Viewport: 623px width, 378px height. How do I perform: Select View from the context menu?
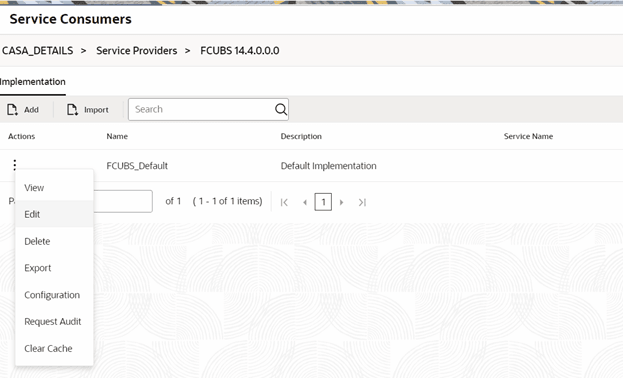[54, 188]
